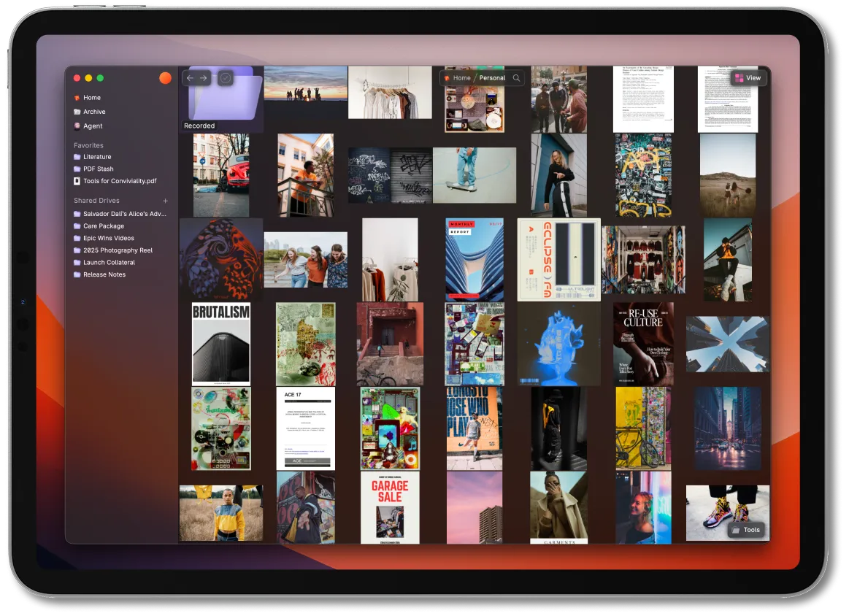Screen dimensions: 849x616
Task: Open the 2025 Photography Reel drive
Action: tap(118, 250)
